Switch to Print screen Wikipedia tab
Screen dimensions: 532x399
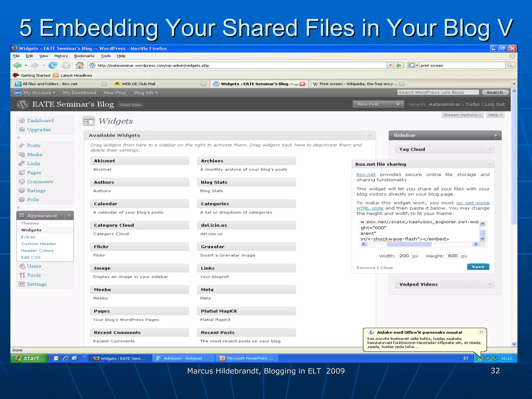pos(358,84)
